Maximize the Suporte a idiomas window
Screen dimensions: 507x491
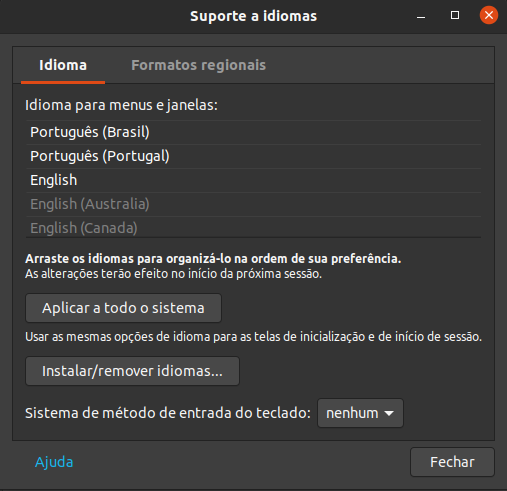[455, 15]
